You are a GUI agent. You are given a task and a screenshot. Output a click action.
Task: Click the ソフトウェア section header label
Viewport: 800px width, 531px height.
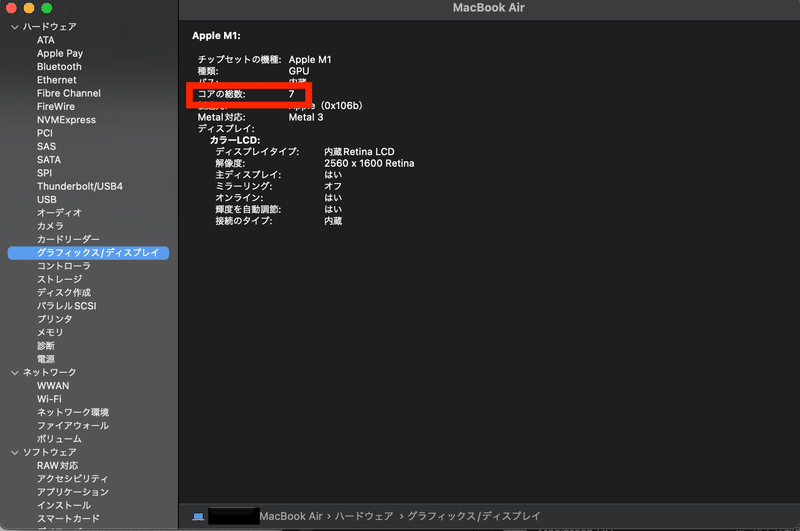49,452
